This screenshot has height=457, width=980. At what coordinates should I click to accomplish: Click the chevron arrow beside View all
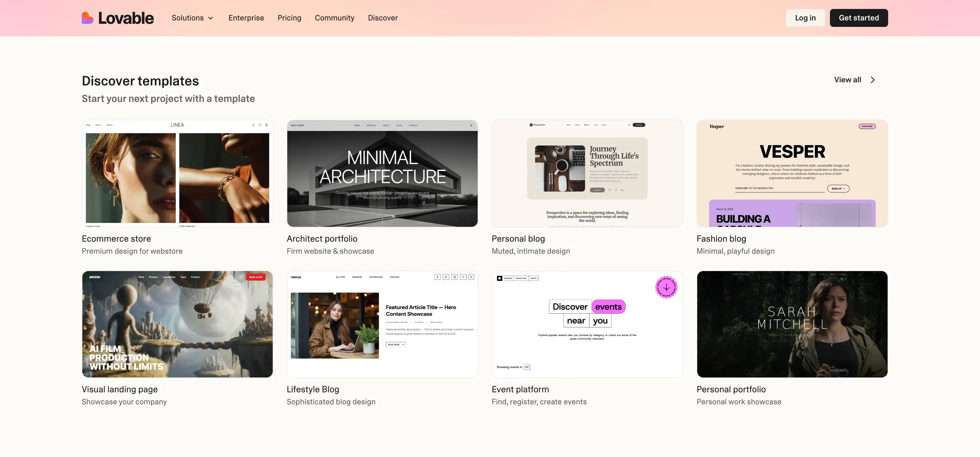[873, 80]
